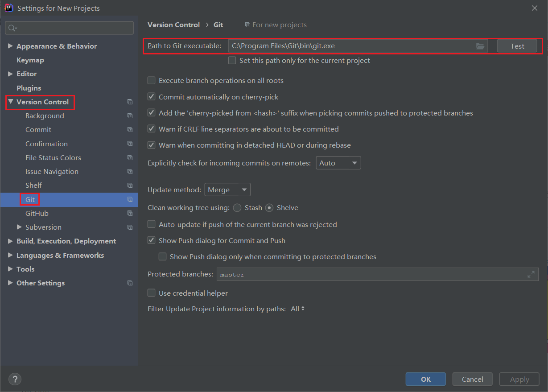Click the project-level icon beside Shelf
The height and width of the screenshot is (392, 548).
click(130, 185)
